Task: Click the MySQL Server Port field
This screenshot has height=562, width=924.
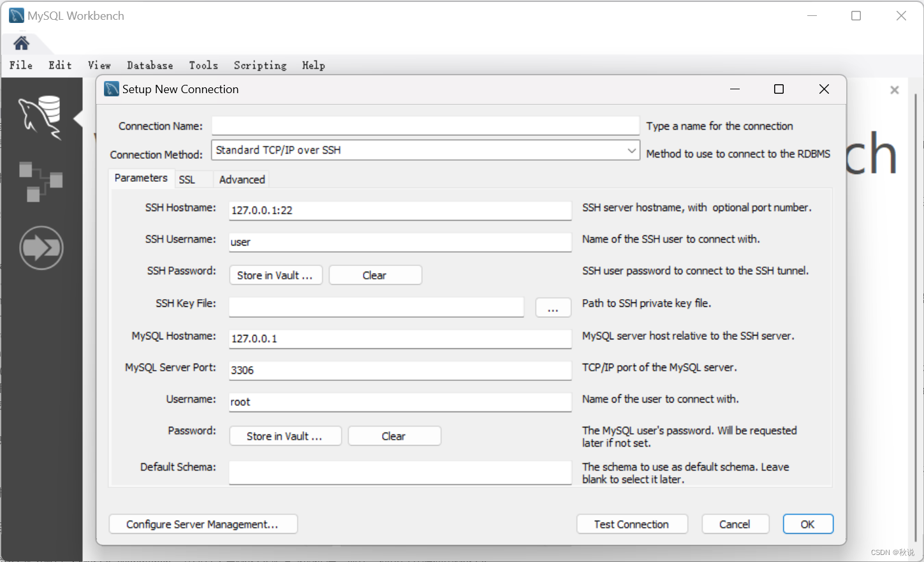Action: (400, 370)
